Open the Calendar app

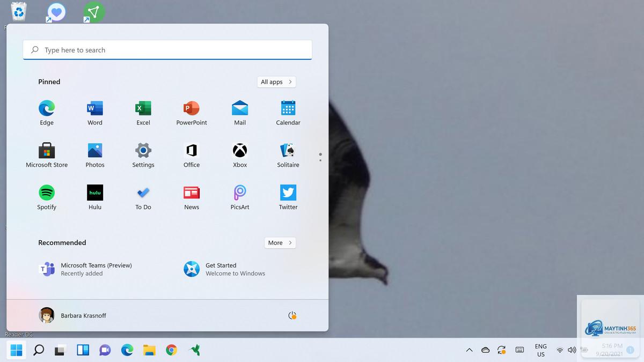(x=288, y=113)
